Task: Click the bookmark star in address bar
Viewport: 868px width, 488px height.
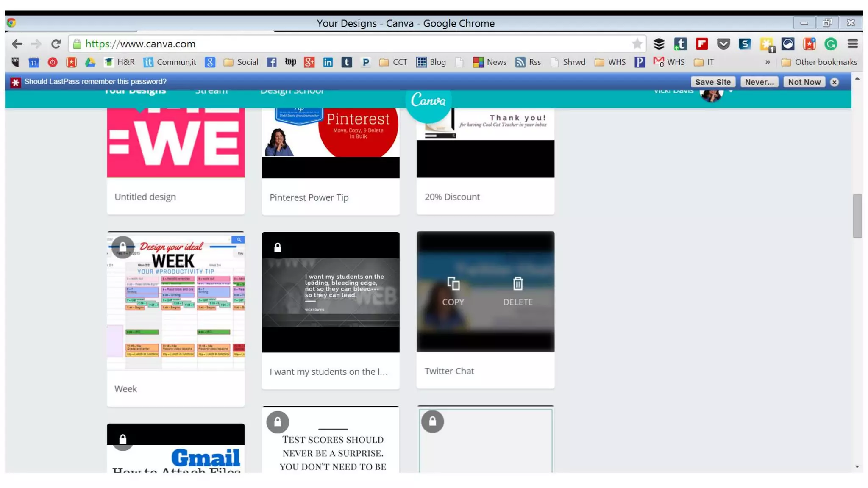Action: pos(637,44)
